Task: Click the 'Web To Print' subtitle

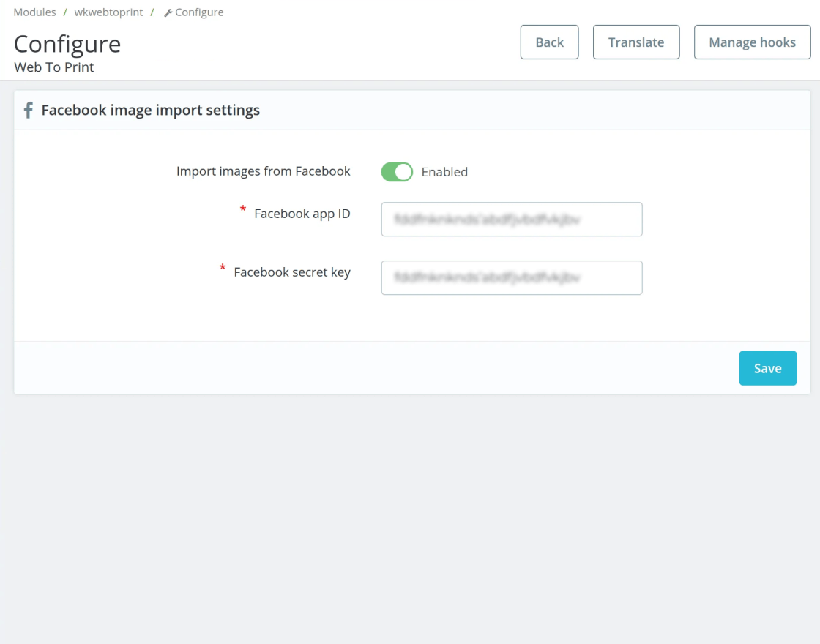Action: click(54, 67)
